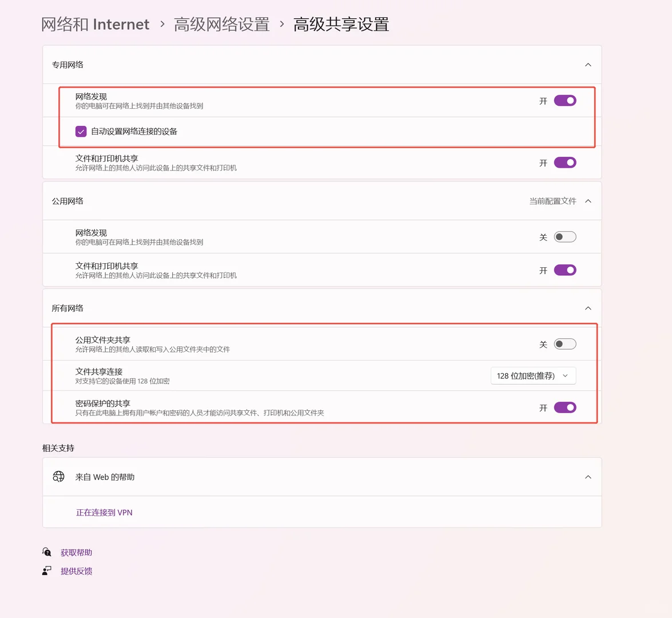Click the 提供反馈 link text
This screenshot has width=672, height=618.
point(76,571)
